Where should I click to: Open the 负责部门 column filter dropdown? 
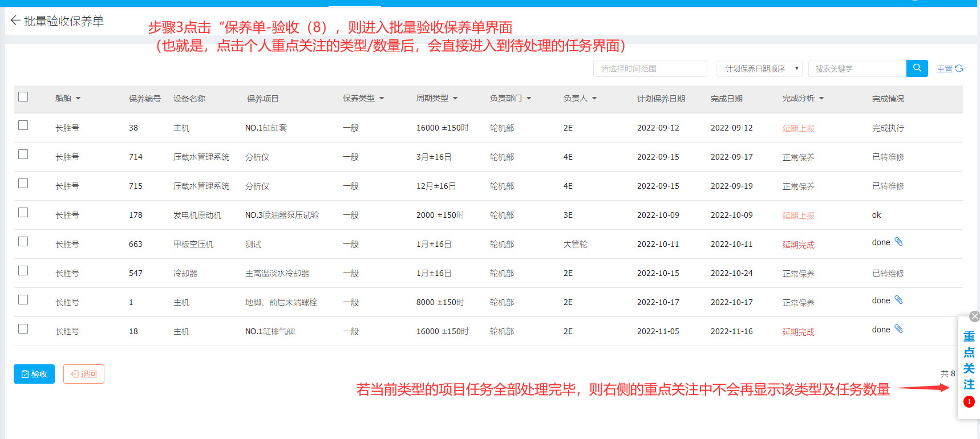tap(529, 99)
